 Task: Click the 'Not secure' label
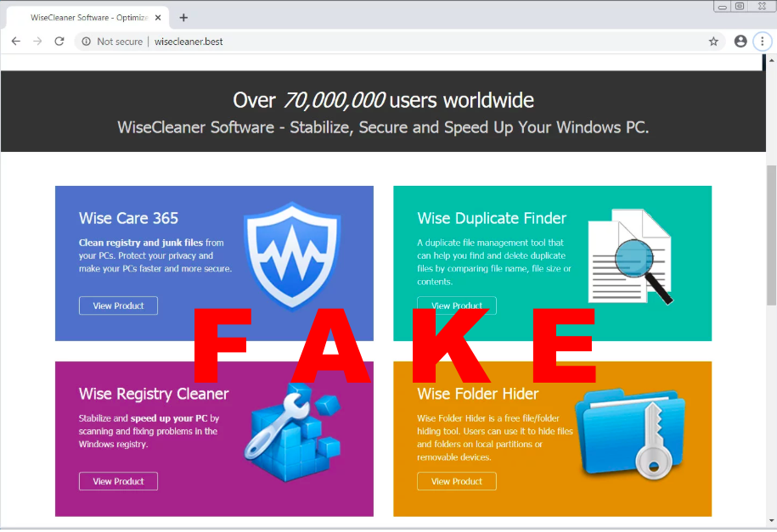[120, 42]
